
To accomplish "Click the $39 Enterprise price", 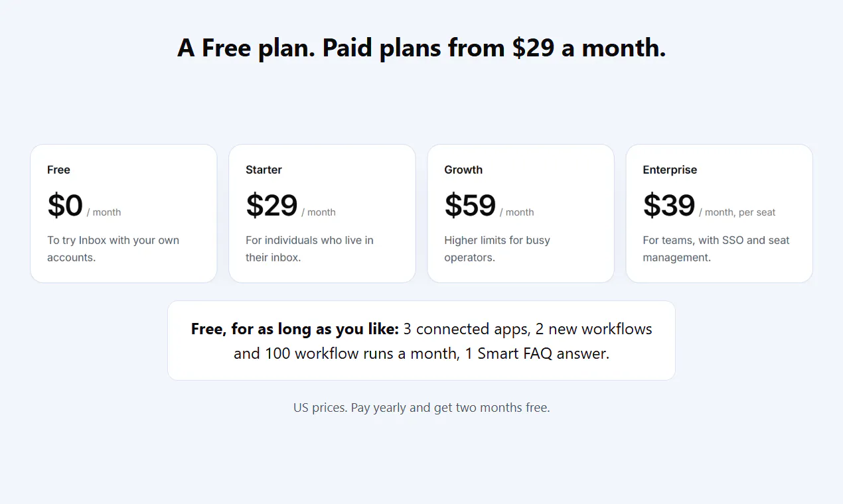I will (669, 206).
